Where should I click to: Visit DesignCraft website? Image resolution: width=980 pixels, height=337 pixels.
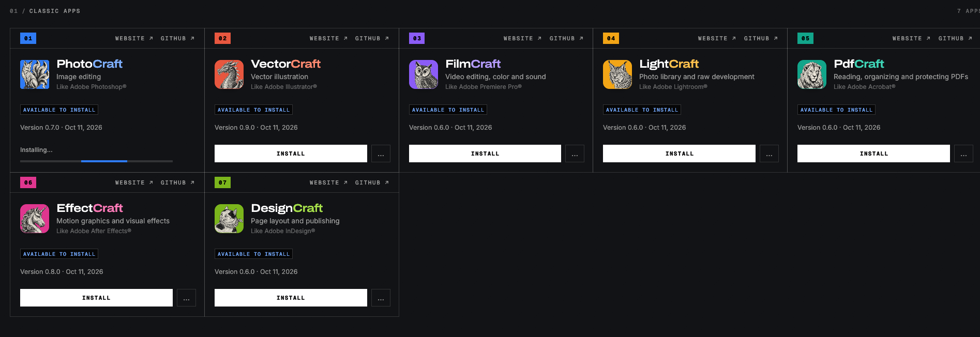[x=328, y=182]
